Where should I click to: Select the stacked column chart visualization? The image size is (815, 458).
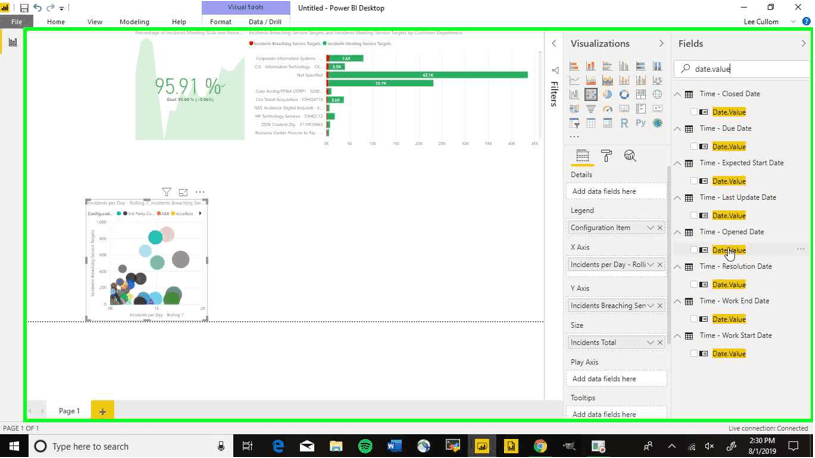point(590,66)
